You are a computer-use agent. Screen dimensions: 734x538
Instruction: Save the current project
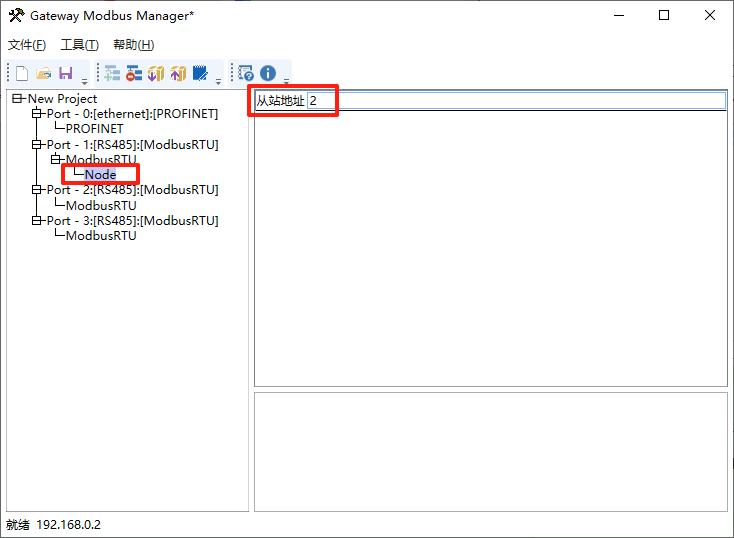pyautogui.click(x=66, y=74)
